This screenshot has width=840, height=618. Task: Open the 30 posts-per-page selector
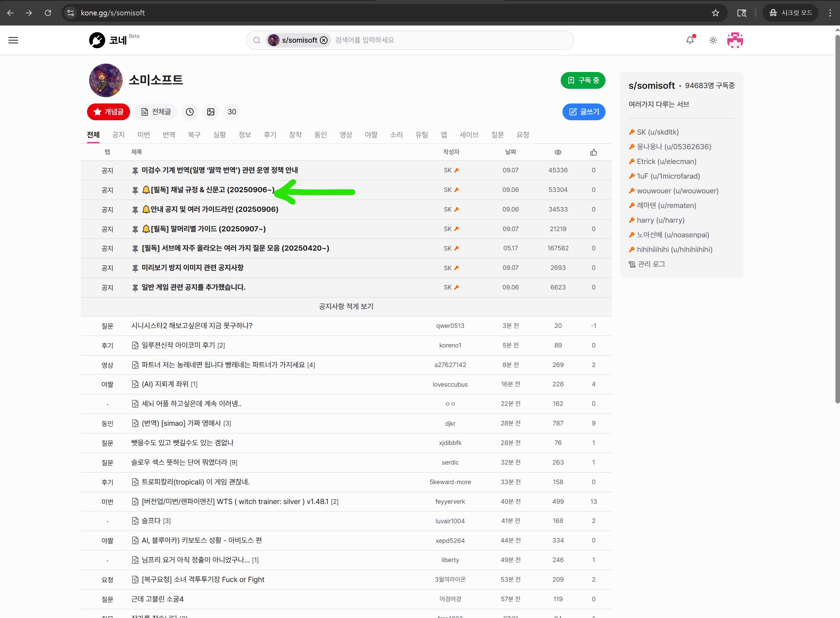click(232, 112)
